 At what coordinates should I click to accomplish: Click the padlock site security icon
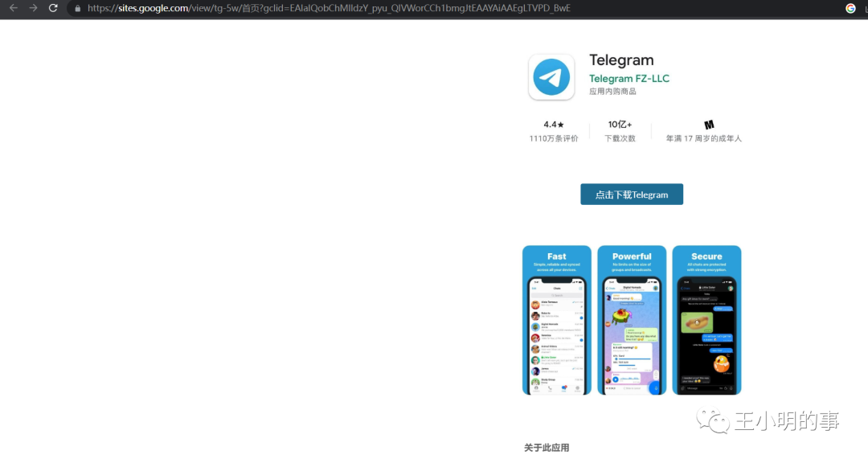click(x=77, y=8)
